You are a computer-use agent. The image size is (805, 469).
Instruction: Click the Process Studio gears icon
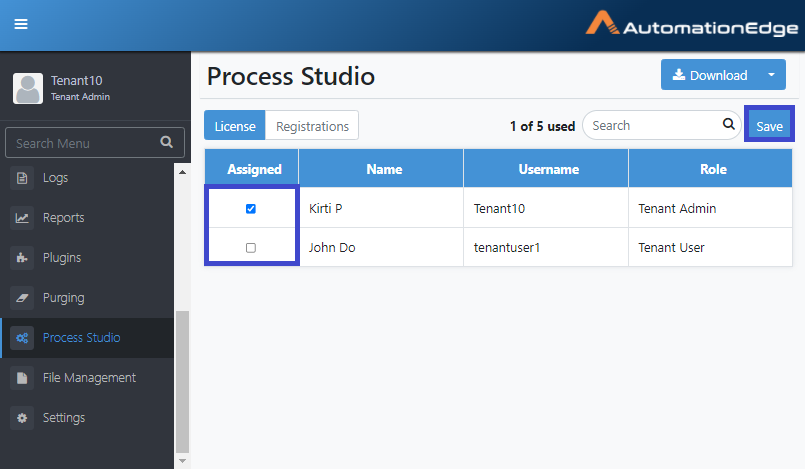click(22, 338)
